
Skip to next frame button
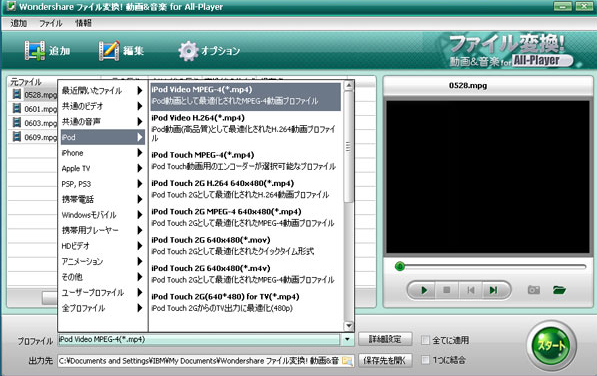click(493, 290)
